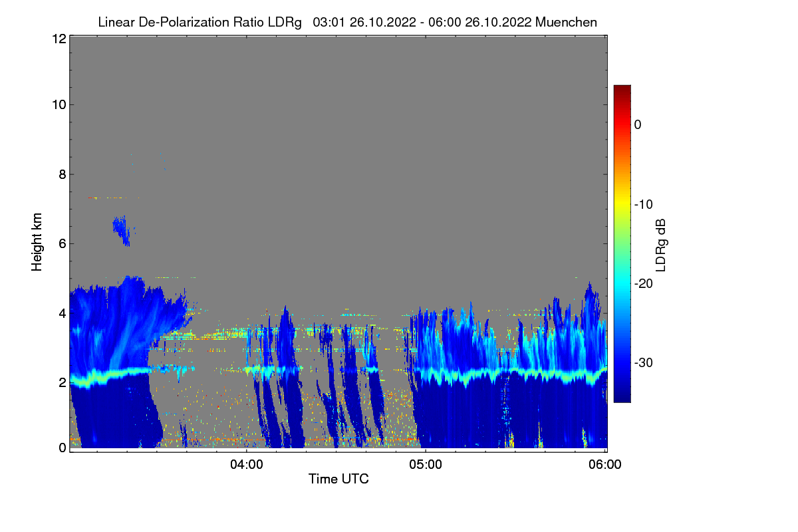Click the 05:00 time tick label
Image resolution: width=798 pixels, height=532 pixels.
coord(426,465)
